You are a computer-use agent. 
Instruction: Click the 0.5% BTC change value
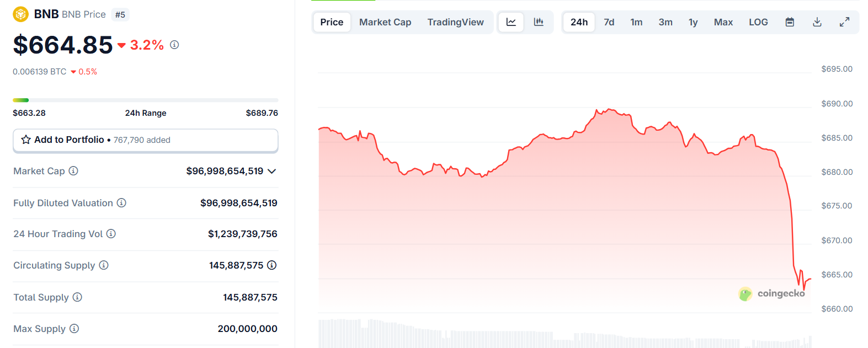point(88,72)
